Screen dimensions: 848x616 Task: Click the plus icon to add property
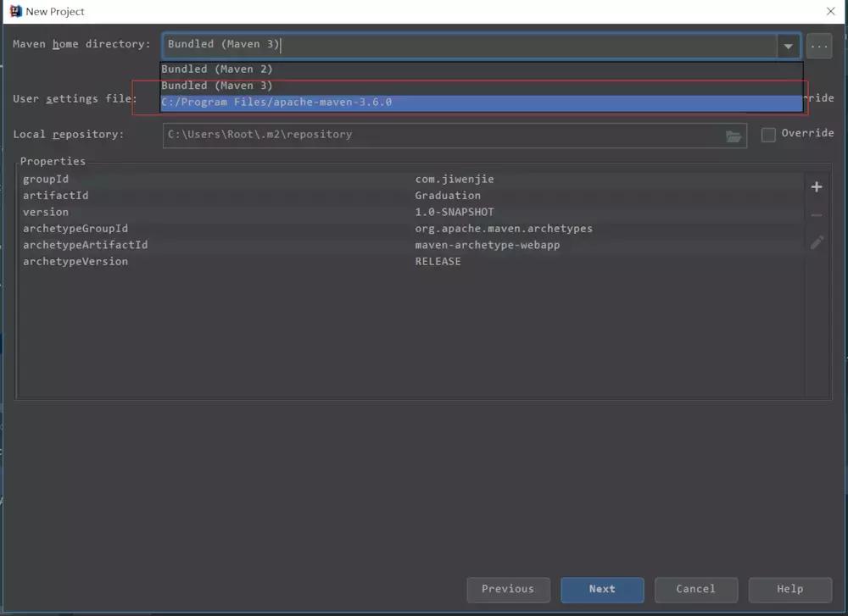tap(817, 187)
